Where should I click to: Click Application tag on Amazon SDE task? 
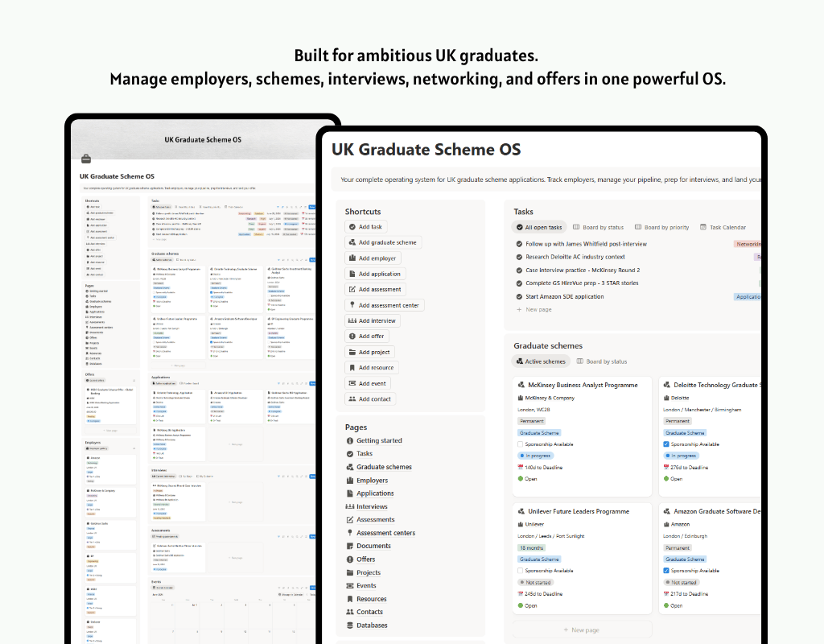748,297
